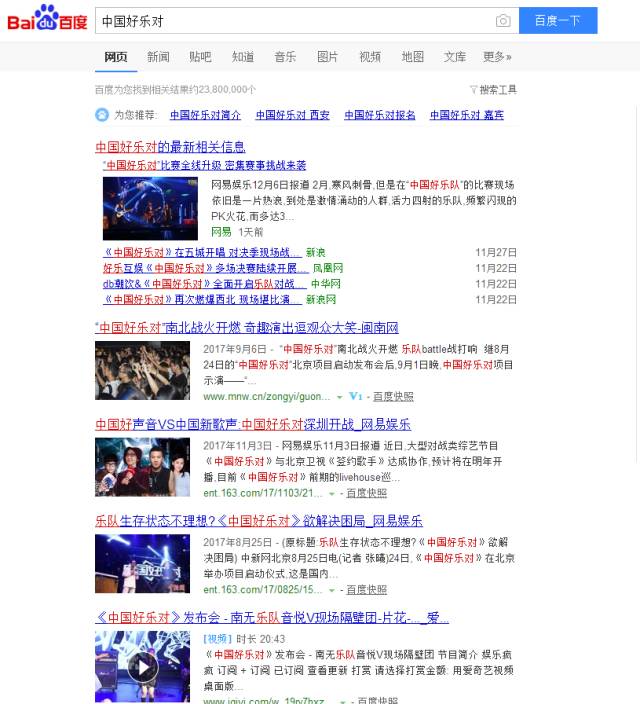Screen dimensions: 640x704
Task: Open suggestion 中国好乐对 西安
Action: click(292, 115)
